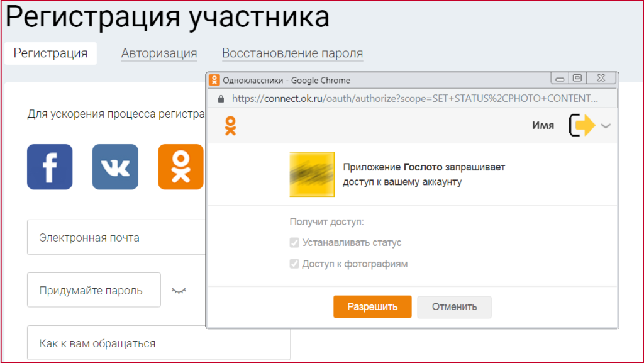Click the OK logo in popup header
The image size is (644, 363).
pos(230,126)
